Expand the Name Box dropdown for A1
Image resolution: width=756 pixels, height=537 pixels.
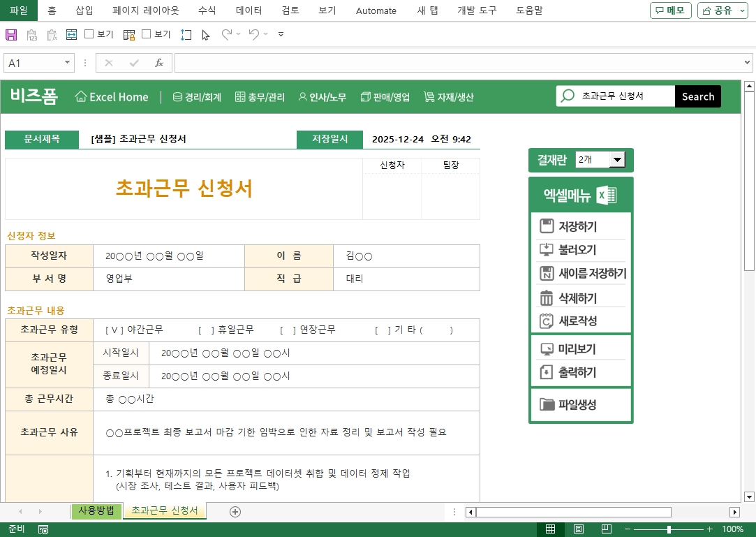(68, 63)
